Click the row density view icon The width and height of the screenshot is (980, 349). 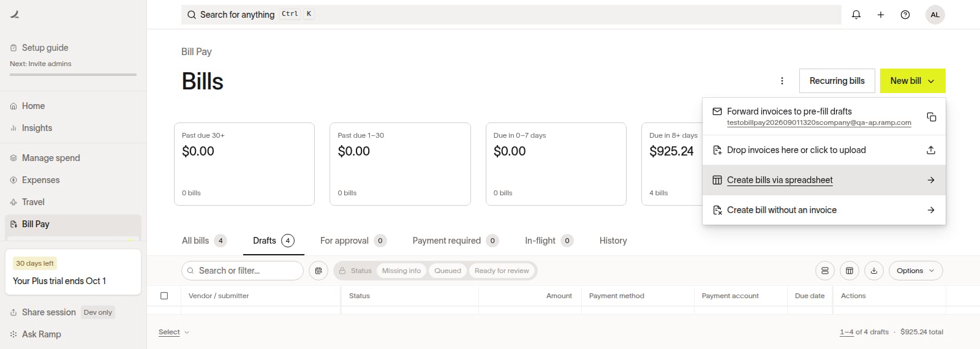coord(825,271)
